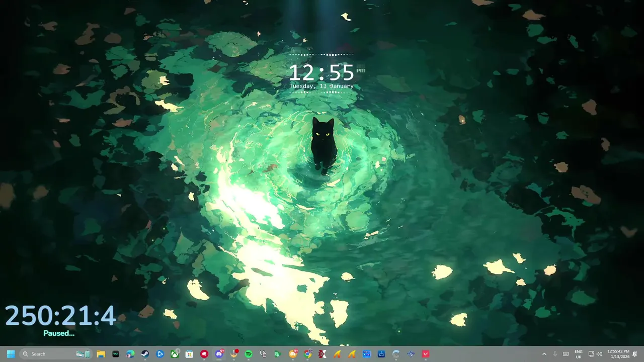Click the 'Tuesday, 13 January' date text
This screenshot has height=362, width=644.
[x=321, y=86]
